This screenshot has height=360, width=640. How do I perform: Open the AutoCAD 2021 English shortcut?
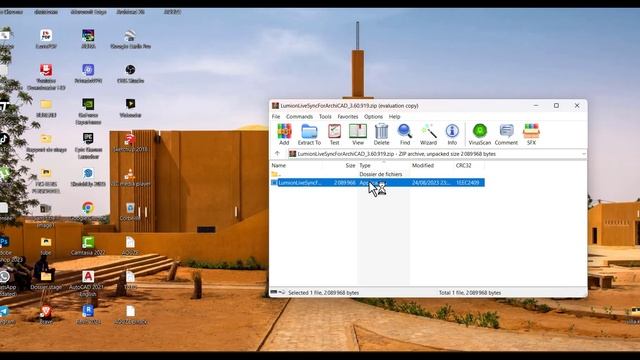point(88,283)
